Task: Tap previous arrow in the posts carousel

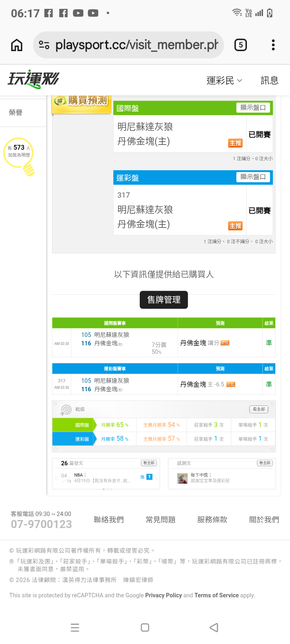Action: pyautogui.click(x=56, y=478)
